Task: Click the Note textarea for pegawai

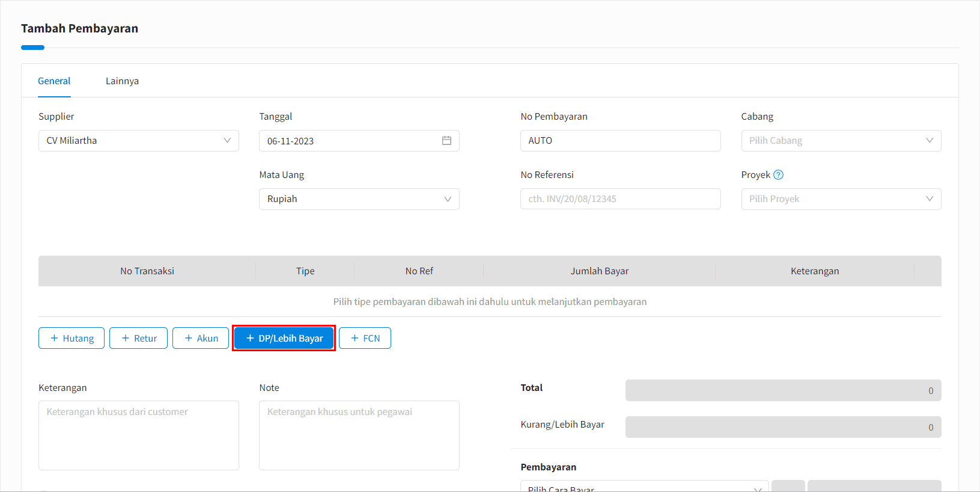Action: (x=359, y=435)
